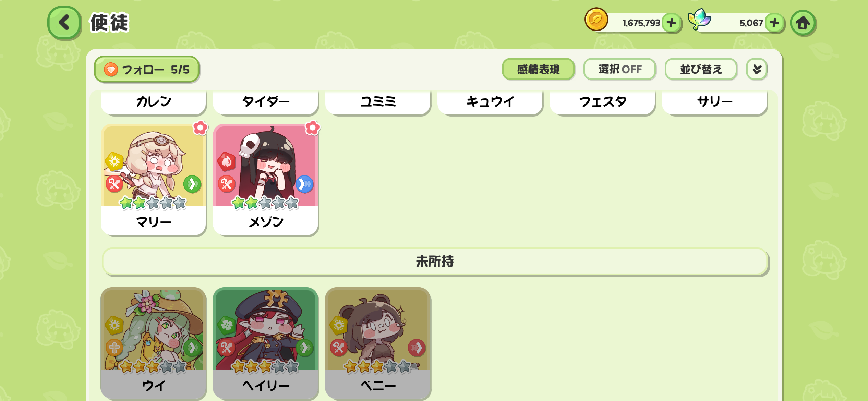
Task: Open the ヘイリー unowned character card
Action: pyautogui.click(x=266, y=343)
